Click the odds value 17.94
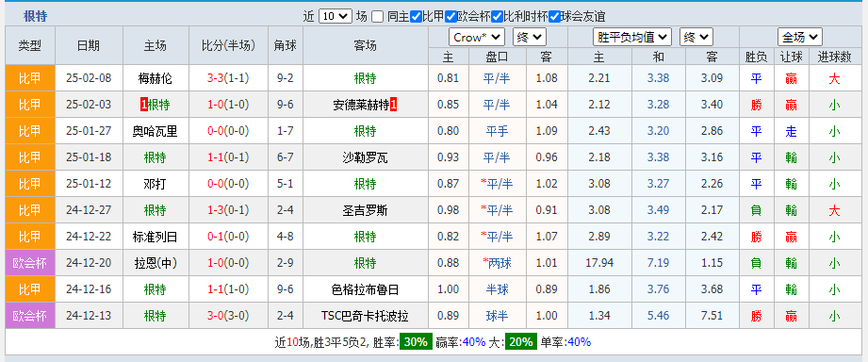 (599, 263)
